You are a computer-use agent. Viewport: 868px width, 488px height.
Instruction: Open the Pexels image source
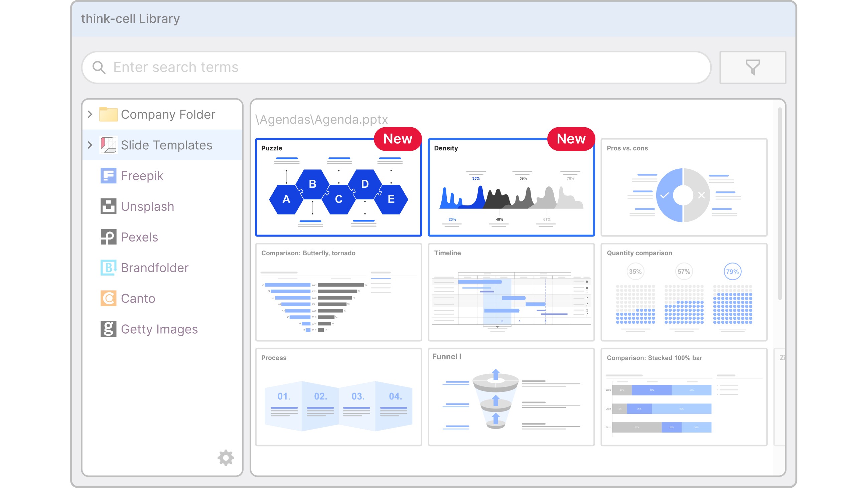point(139,237)
